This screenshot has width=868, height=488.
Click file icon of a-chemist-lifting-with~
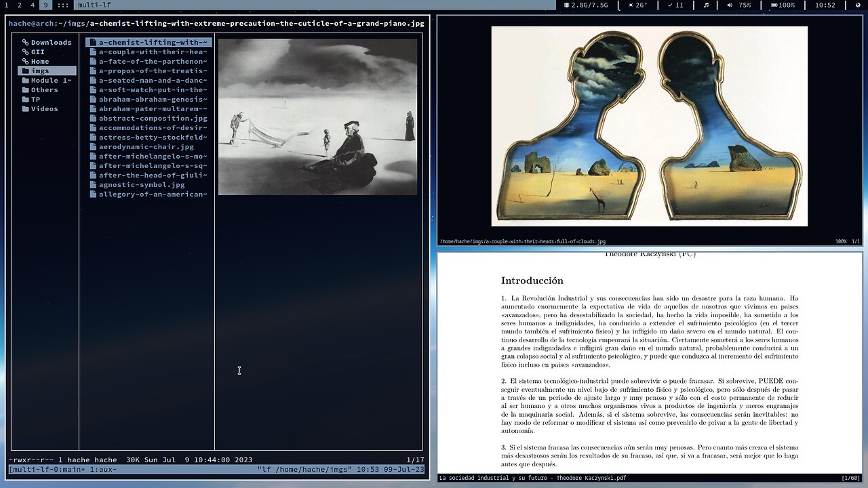(93, 42)
